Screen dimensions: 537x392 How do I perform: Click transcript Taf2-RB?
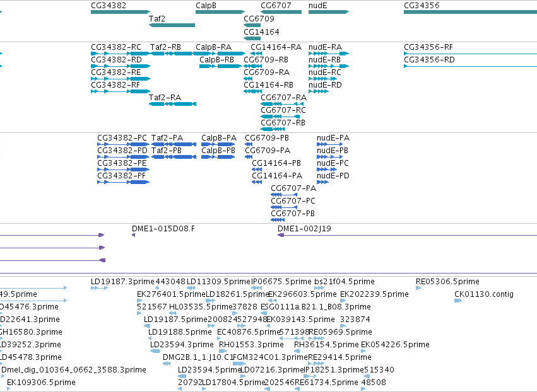click(165, 47)
